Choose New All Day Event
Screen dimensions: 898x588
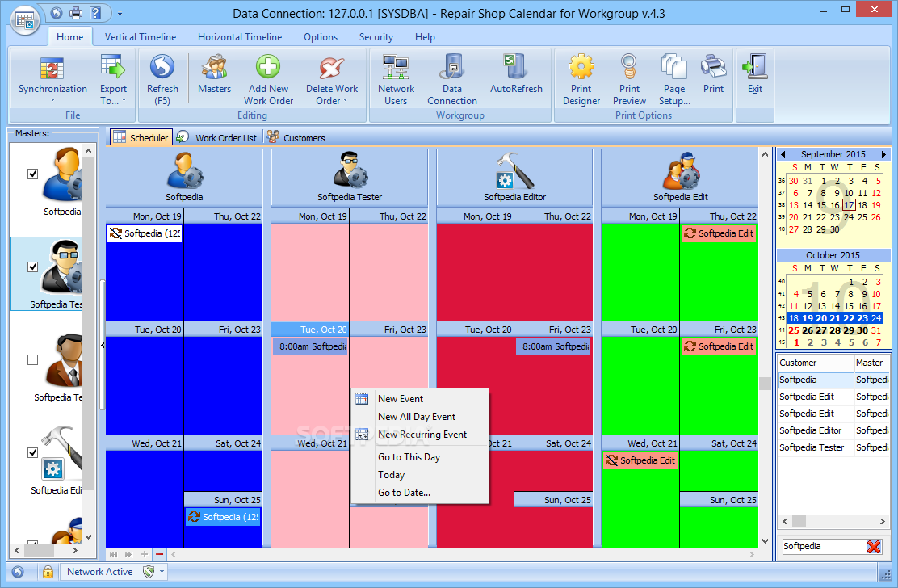coord(420,416)
